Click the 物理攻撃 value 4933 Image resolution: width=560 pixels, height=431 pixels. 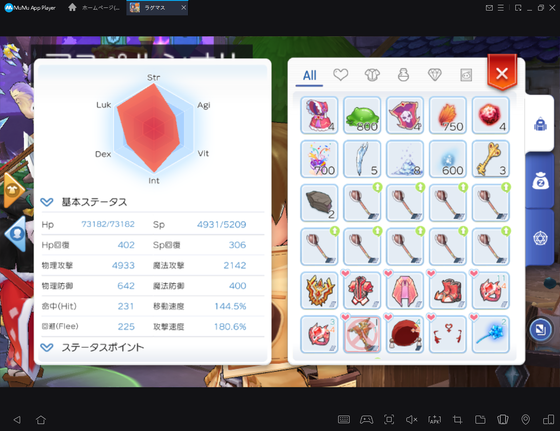click(123, 265)
